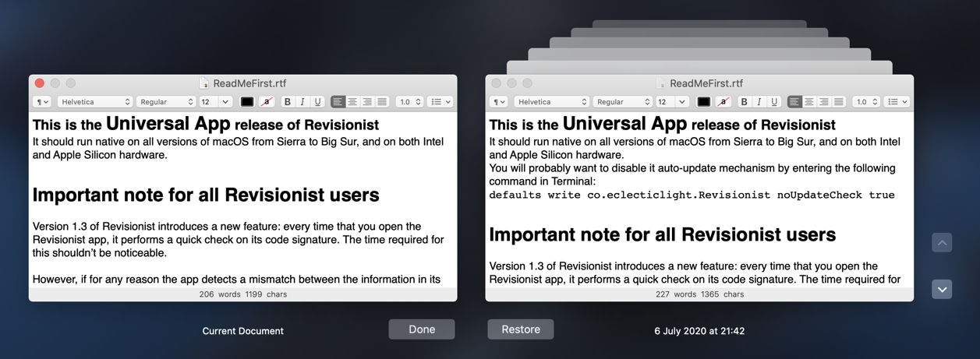Right-align text in the current document

[x=367, y=102]
